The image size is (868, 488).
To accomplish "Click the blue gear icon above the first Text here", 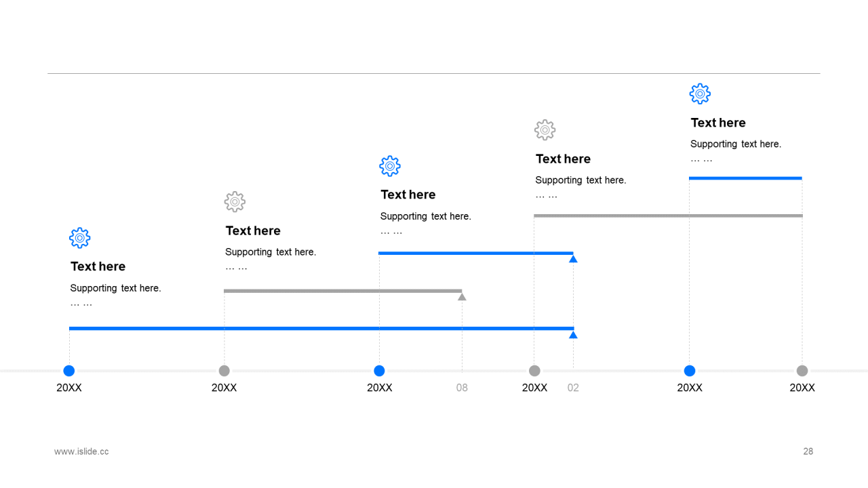I will (80, 238).
